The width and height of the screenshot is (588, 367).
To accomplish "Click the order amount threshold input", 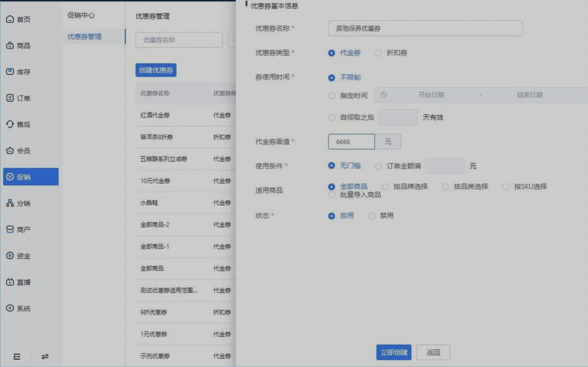I will tap(445, 166).
